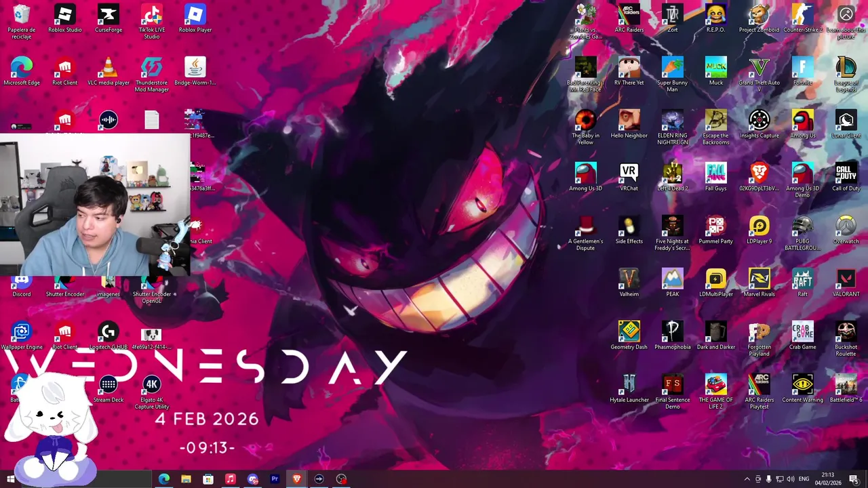The image size is (868, 488).
Task: Open the volume control in system tray
Action: [x=790, y=479]
